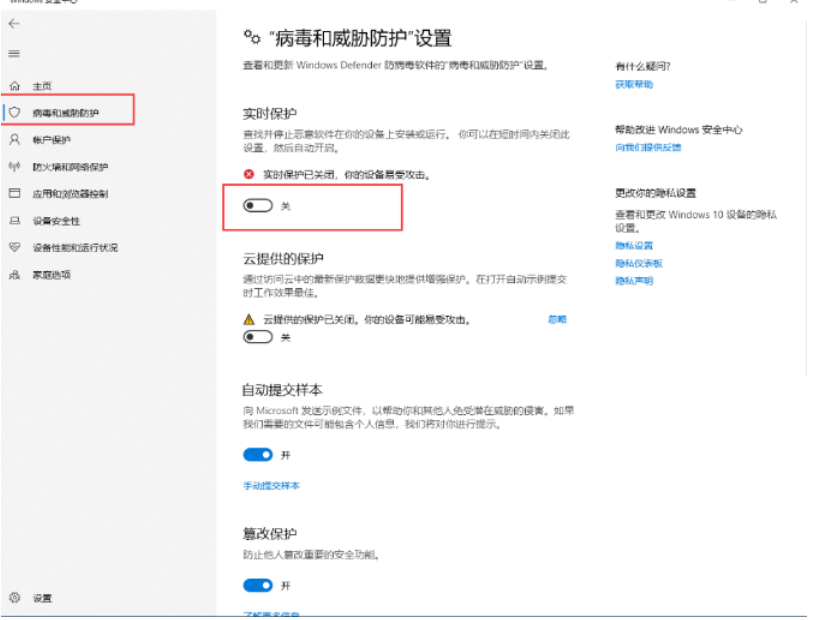Click the person icon for 帐户保护
Image resolution: width=816 pixels, height=620 pixels.
(15, 140)
